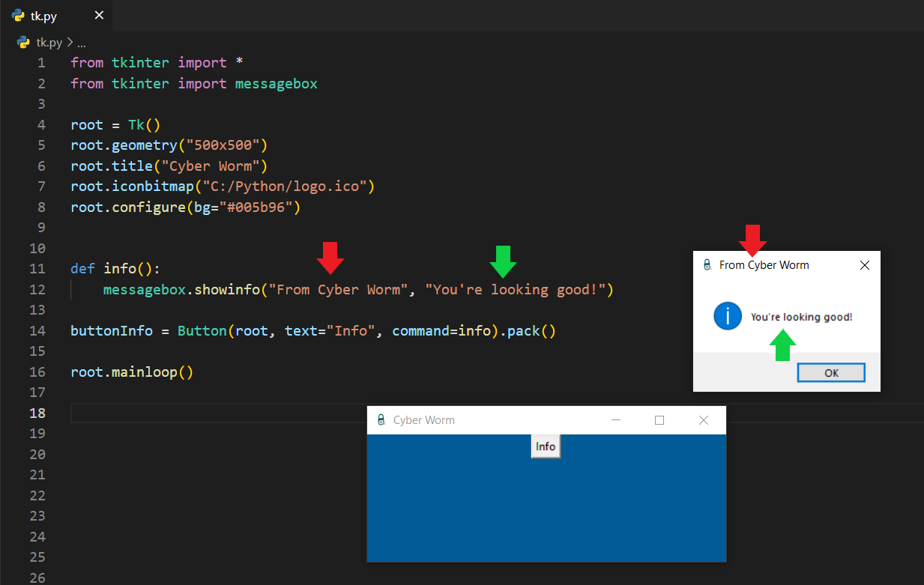This screenshot has height=585, width=924.
Task: Click the Cyber Worm window title icon
Action: point(381,420)
